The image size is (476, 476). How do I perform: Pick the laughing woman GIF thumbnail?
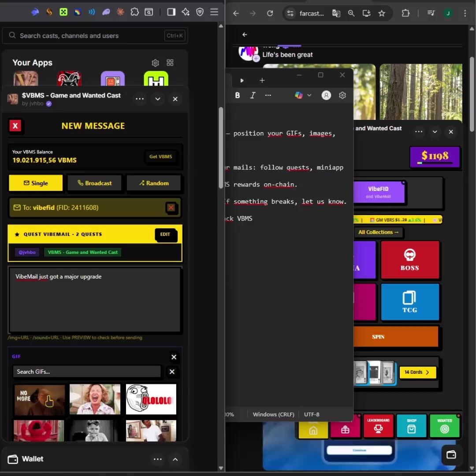pyautogui.click(x=95, y=399)
